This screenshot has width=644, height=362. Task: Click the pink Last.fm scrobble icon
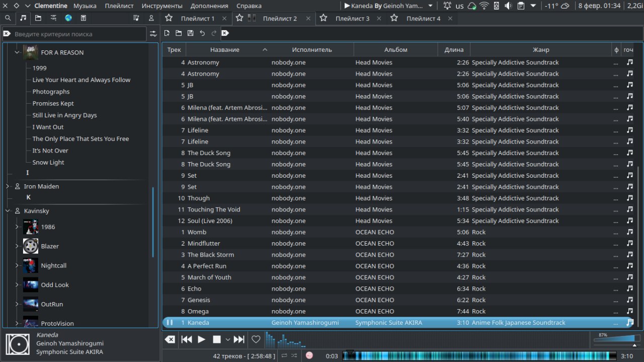tap(309, 355)
